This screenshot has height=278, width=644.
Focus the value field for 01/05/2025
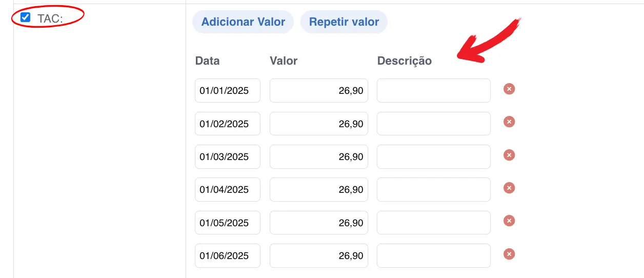click(x=318, y=223)
